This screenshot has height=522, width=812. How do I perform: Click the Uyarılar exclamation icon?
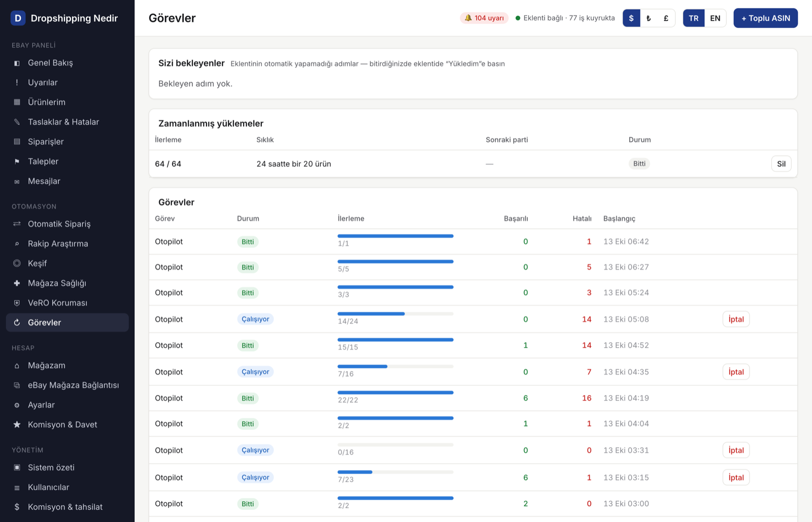point(17,83)
